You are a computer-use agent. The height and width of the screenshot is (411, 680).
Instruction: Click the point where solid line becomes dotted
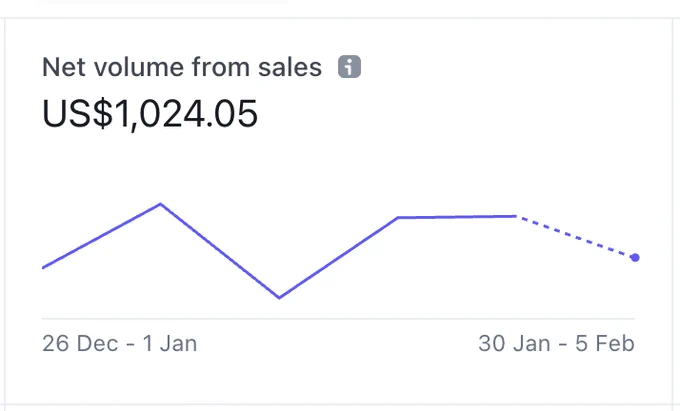(x=517, y=215)
